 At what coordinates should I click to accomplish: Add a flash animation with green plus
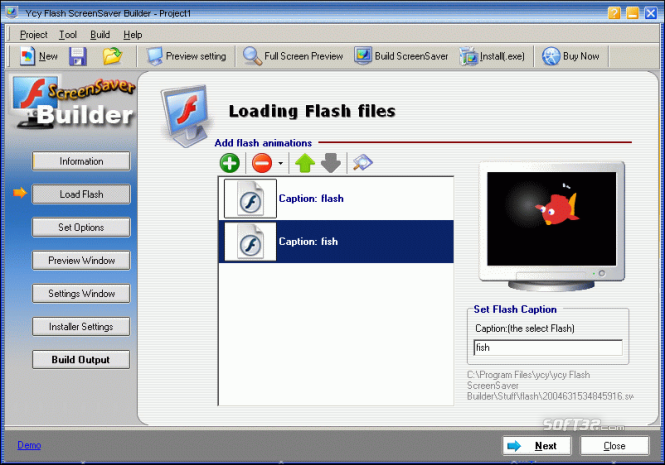[x=230, y=163]
